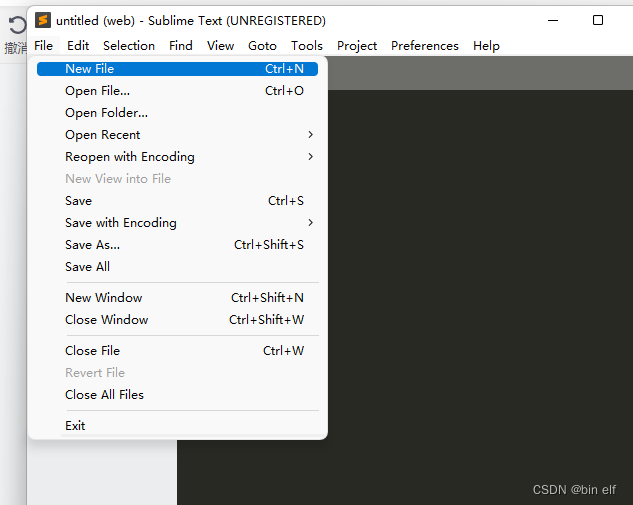Select Close File menu entry
This screenshot has width=633, height=505.
point(177,350)
